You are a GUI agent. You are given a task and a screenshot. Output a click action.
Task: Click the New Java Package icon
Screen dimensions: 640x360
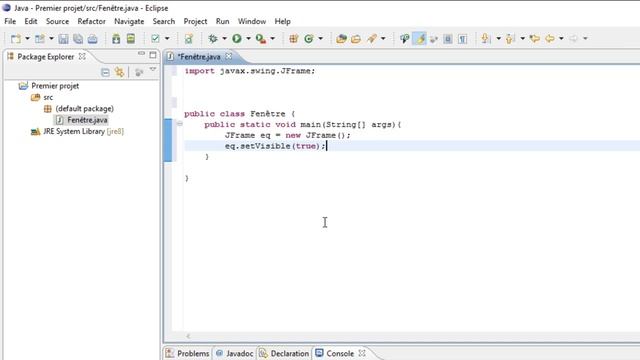tap(293, 39)
